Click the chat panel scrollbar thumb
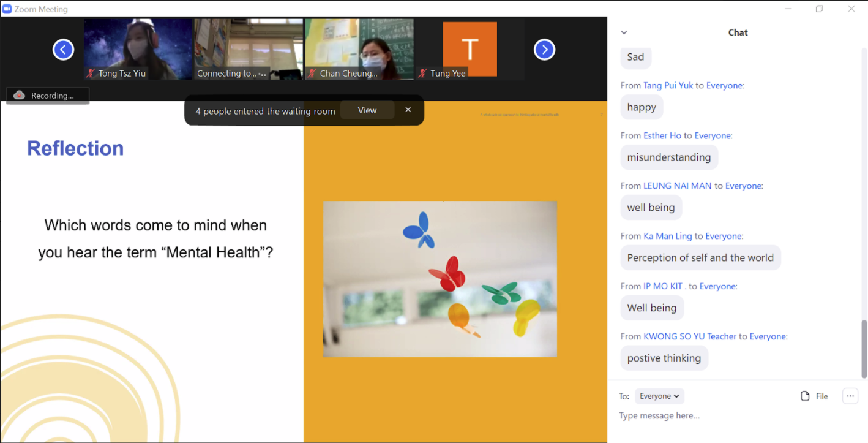This screenshot has width=868, height=443. (864, 349)
